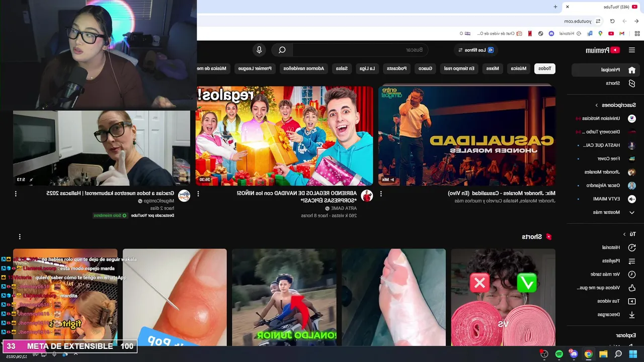Select the Salsa filter chip
Screen dimensions: 644x362
(342, 68)
